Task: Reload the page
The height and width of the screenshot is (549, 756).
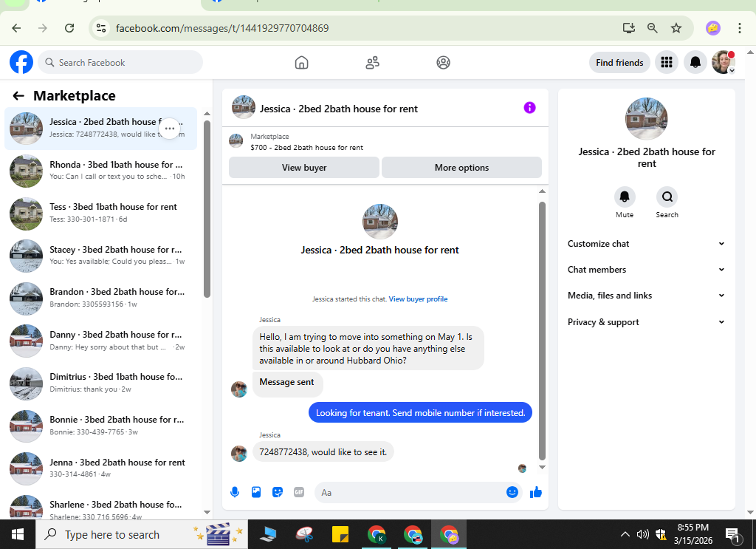Action: click(x=69, y=28)
